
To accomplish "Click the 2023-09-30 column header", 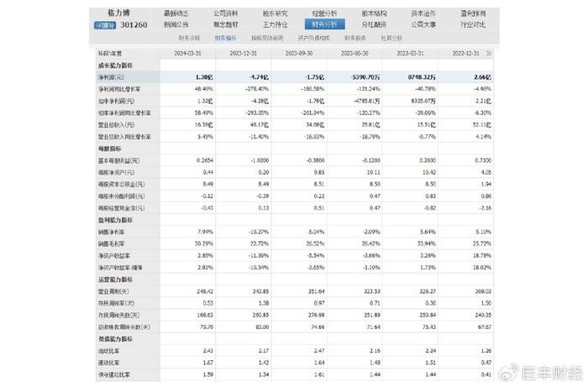I will [299, 54].
